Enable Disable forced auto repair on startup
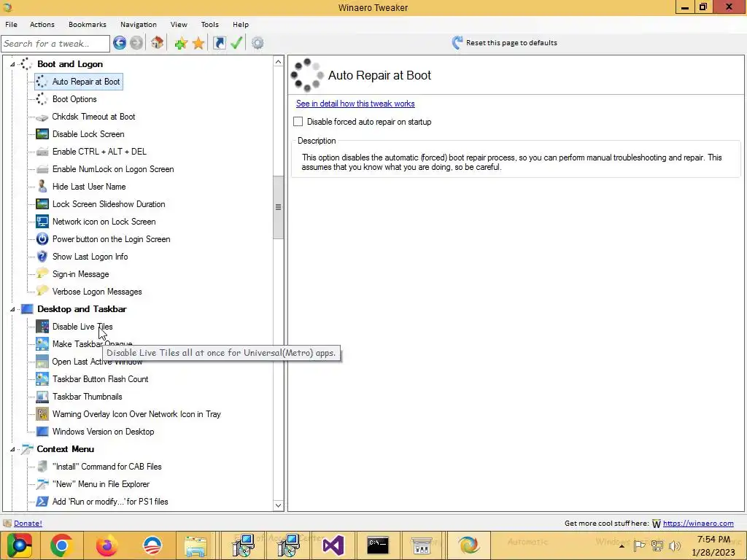Screen dimensions: 747x560 298,122
